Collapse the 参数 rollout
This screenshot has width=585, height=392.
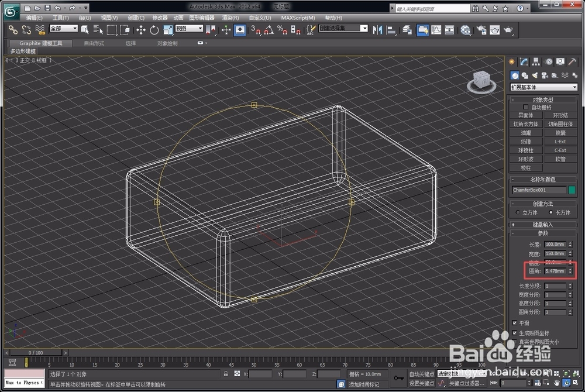543,233
